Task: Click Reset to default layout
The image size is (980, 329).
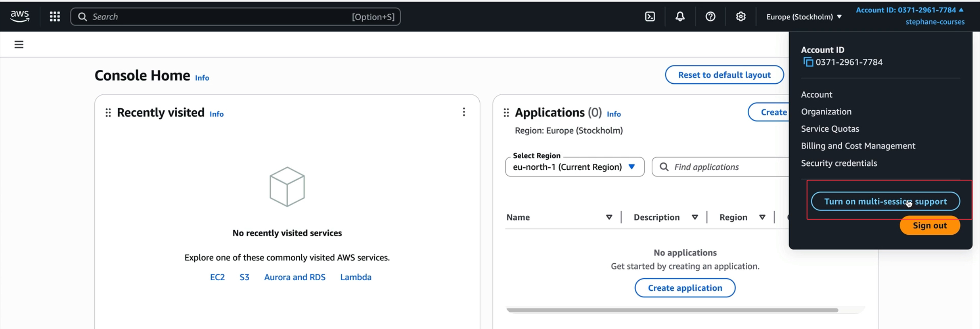Action: [x=724, y=75]
